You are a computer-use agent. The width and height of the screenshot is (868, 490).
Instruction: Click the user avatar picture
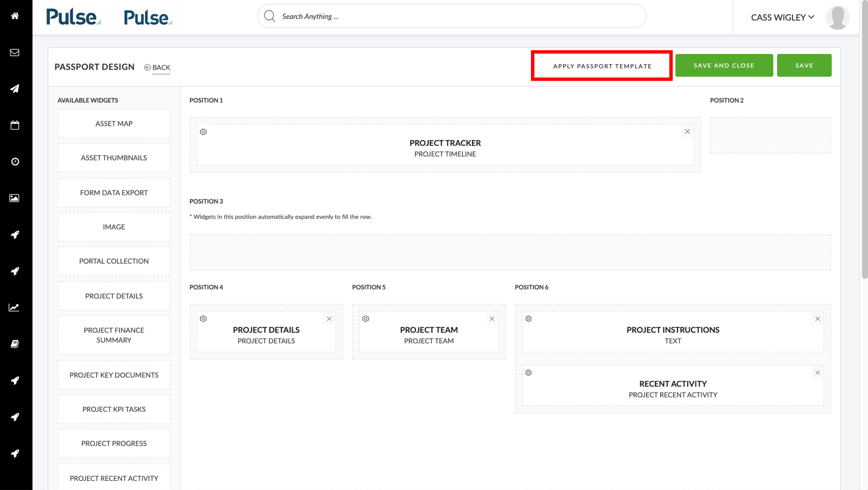coord(837,17)
